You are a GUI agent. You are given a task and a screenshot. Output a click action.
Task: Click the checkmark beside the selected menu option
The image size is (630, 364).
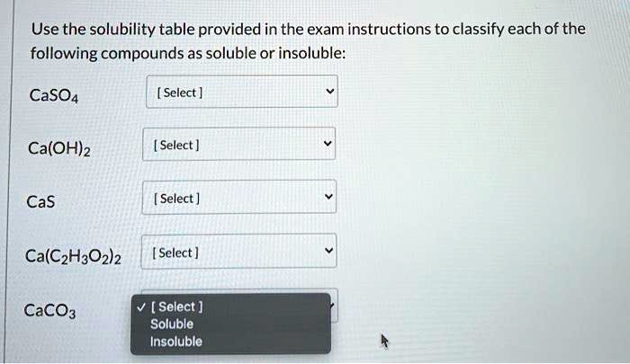click(x=140, y=307)
